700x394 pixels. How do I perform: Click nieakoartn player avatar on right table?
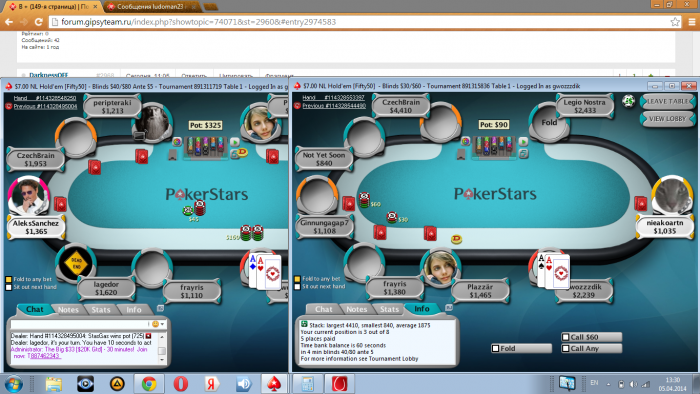coord(672,195)
